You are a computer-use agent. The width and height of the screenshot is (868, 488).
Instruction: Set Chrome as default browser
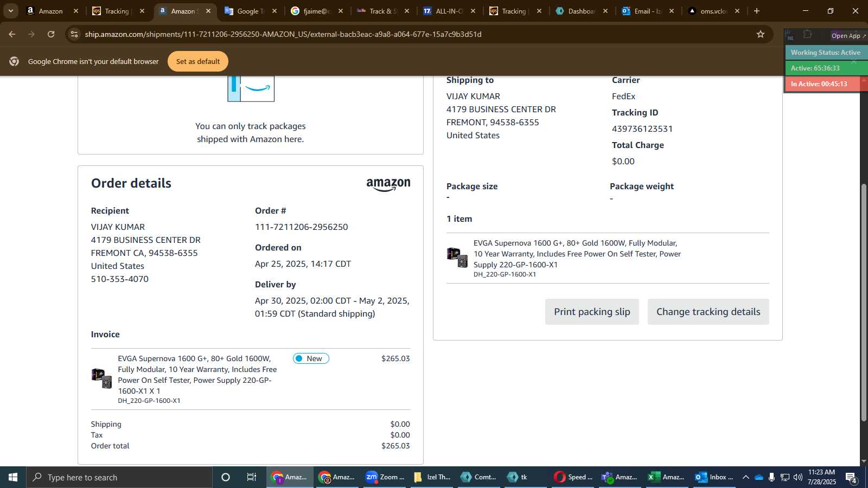[198, 61]
